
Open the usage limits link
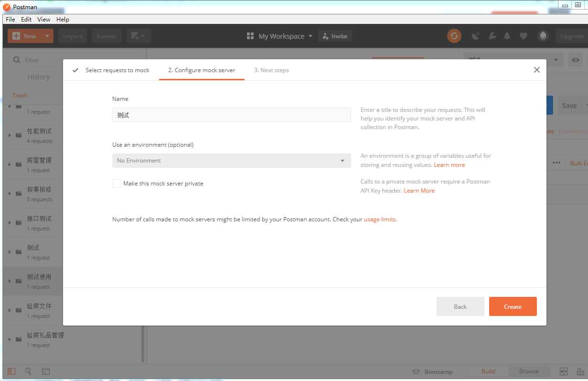380,219
